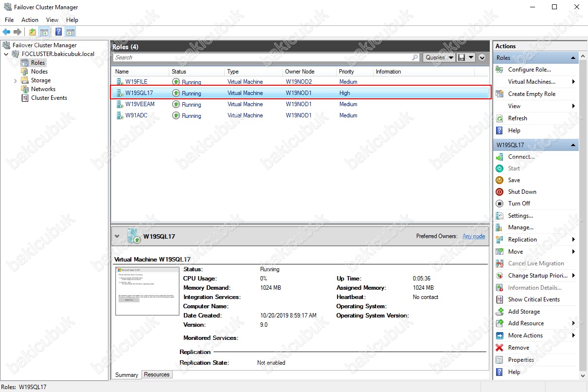The width and height of the screenshot is (588, 392).
Task: Open the Queries dropdown
Action: coord(439,57)
